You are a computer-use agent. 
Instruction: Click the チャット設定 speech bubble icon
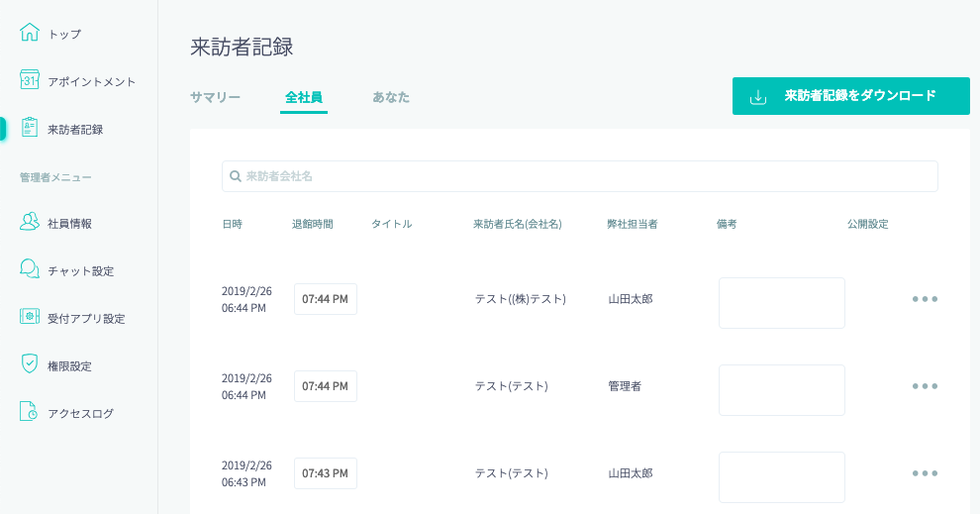(30, 269)
